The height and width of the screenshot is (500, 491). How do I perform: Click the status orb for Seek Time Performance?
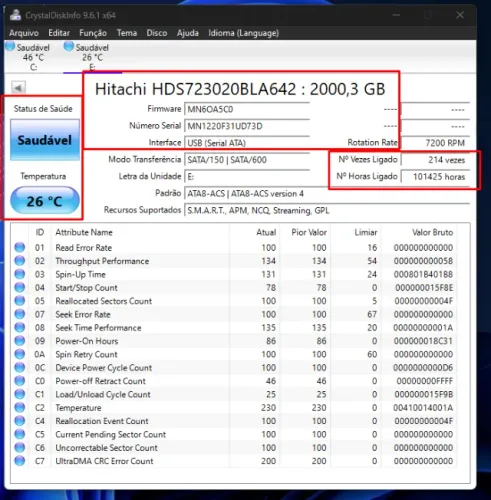pyautogui.click(x=20, y=327)
